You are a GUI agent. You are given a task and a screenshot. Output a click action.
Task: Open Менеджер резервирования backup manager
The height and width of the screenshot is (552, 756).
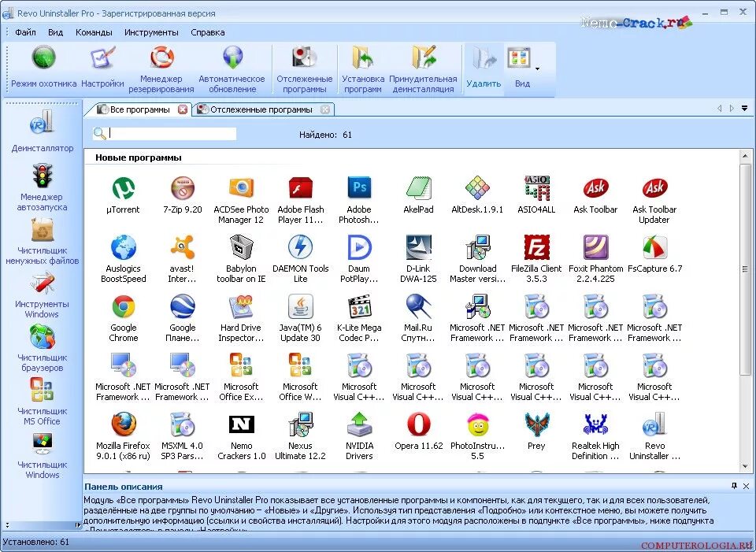pyautogui.click(x=161, y=70)
